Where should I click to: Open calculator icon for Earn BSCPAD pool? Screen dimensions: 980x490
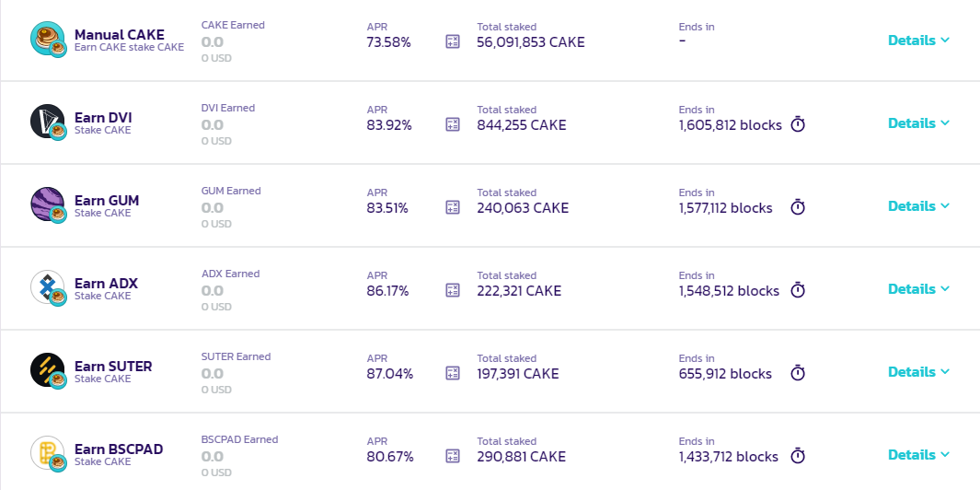pyautogui.click(x=453, y=456)
